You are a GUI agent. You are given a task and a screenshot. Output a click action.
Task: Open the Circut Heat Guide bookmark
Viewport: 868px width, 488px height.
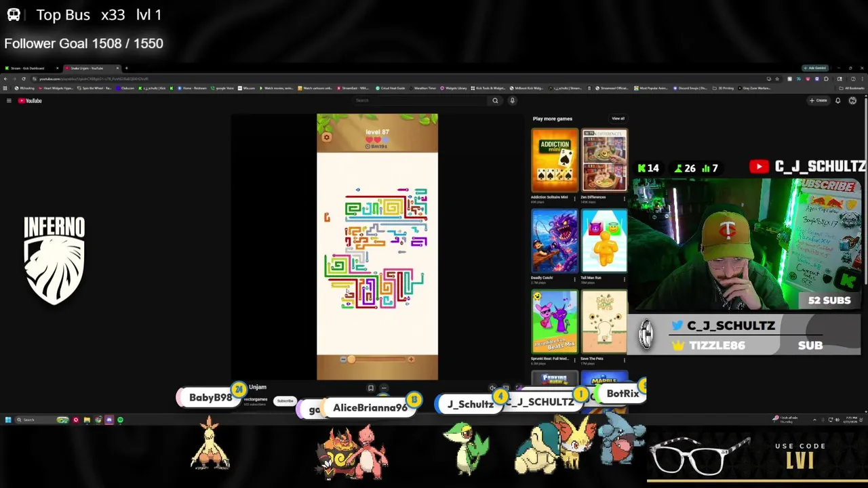click(390, 88)
